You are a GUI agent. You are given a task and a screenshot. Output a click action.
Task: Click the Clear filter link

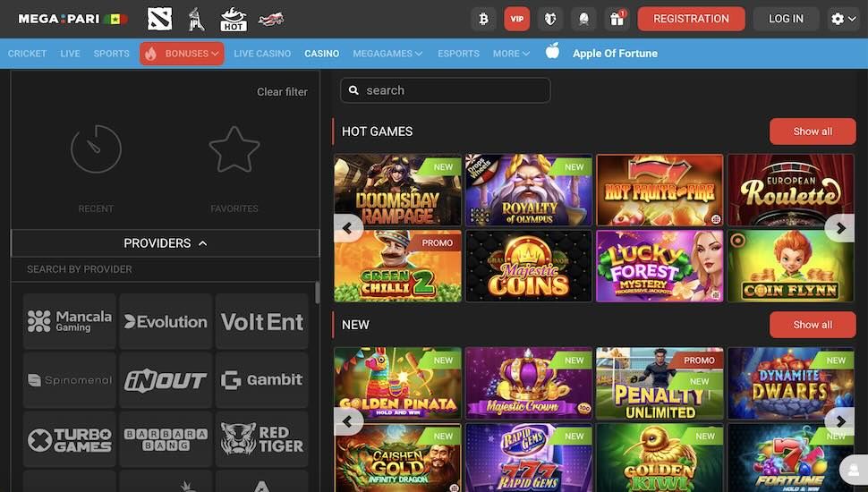click(282, 92)
